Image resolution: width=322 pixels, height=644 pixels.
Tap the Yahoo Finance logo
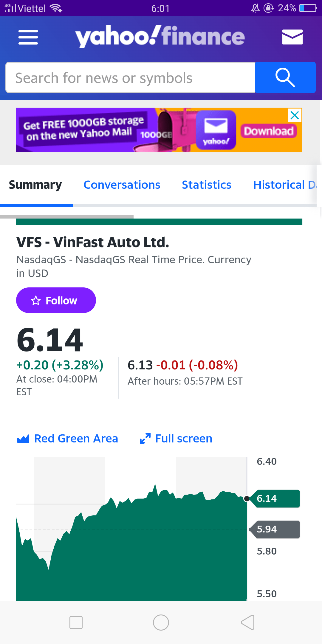pos(160,36)
